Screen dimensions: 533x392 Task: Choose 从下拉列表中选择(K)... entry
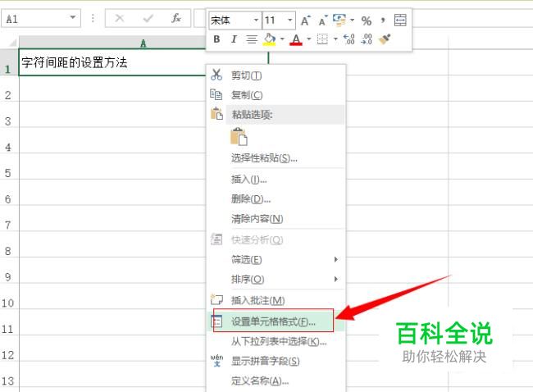point(276,341)
